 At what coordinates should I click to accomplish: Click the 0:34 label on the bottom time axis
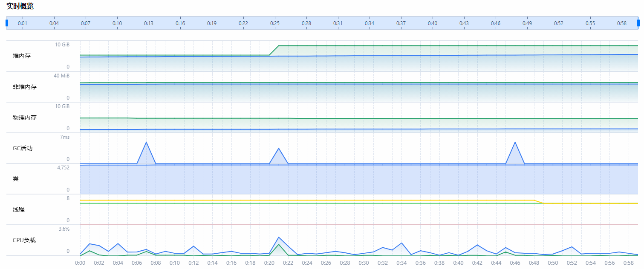(x=401, y=263)
